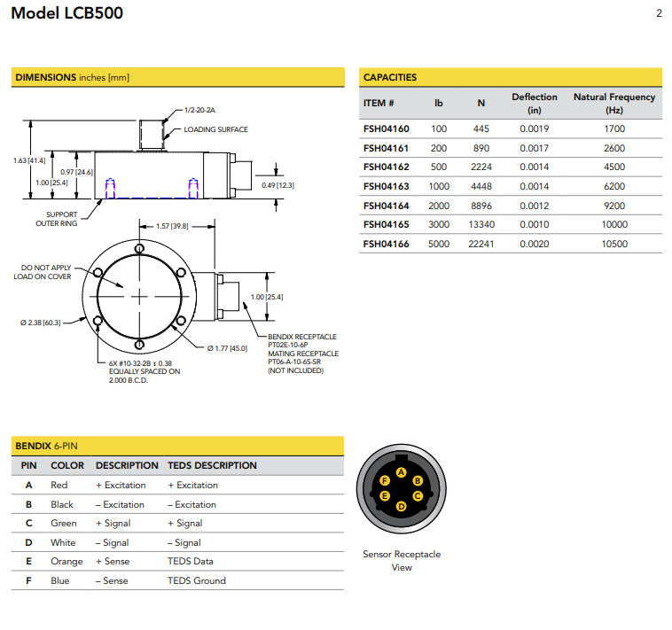
Task: Click the Orange color cell for pin E
Action: click(x=66, y=562)
